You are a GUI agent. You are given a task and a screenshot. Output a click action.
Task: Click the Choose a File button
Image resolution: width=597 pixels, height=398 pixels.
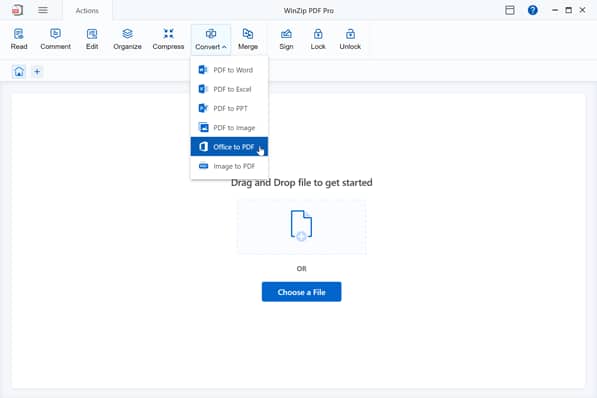302,292
